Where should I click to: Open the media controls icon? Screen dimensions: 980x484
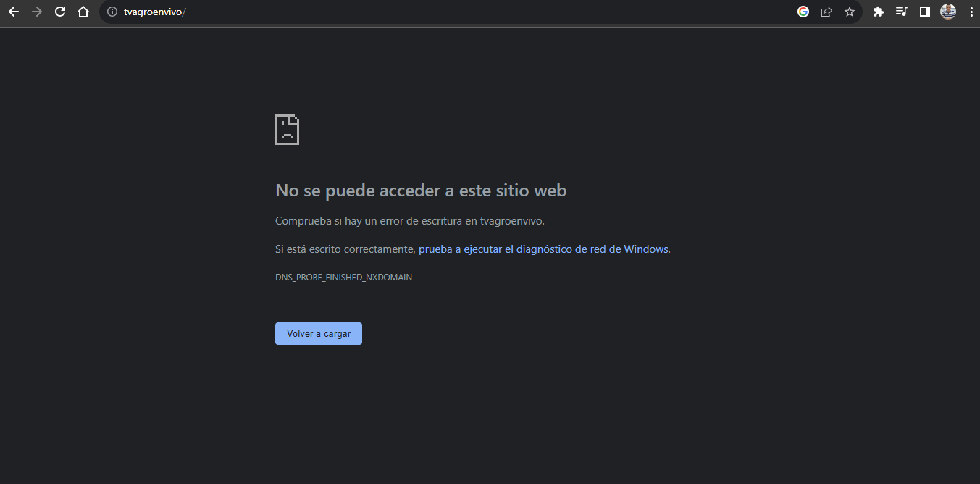click(902, 12)
